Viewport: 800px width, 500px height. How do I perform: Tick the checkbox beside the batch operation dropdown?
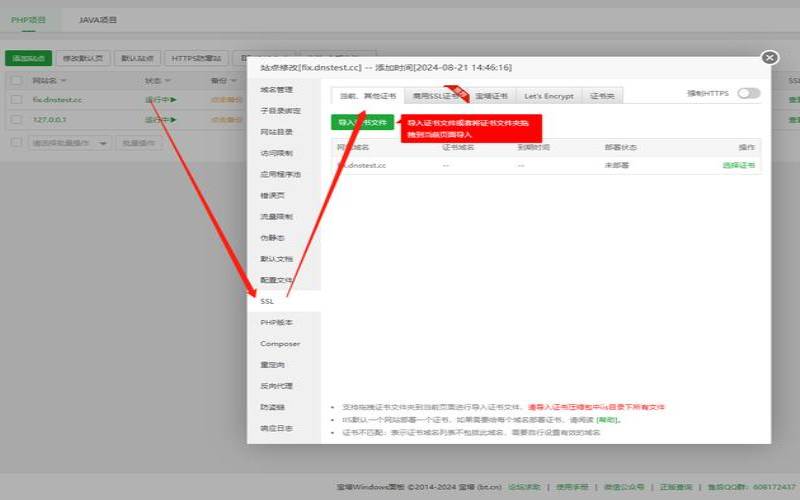tap(16, 143)
